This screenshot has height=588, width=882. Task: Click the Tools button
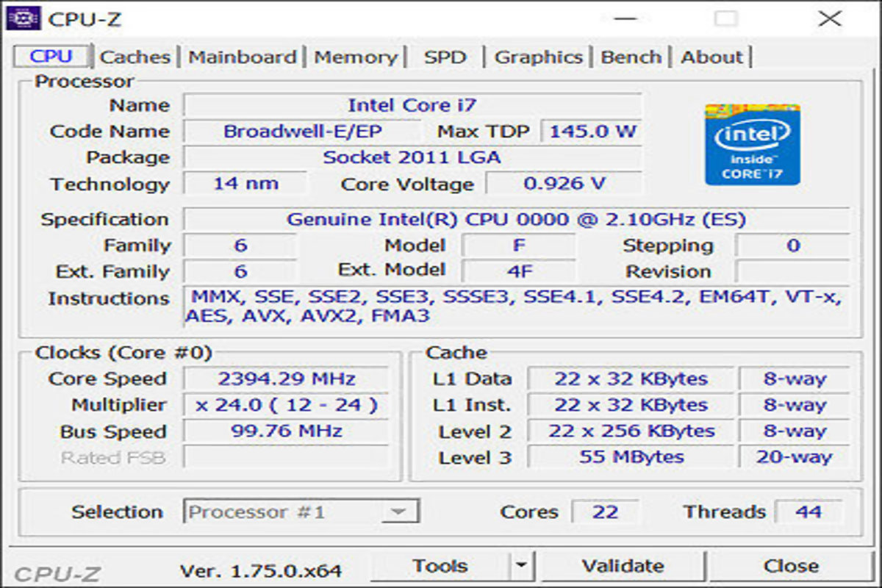pyautogui.click(x=440, y=566)
